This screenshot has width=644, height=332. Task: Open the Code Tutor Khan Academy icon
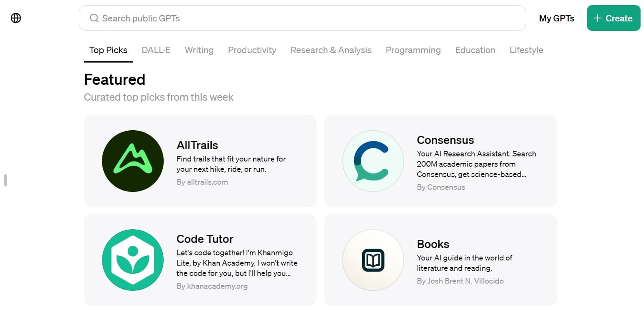pos(133,260)
